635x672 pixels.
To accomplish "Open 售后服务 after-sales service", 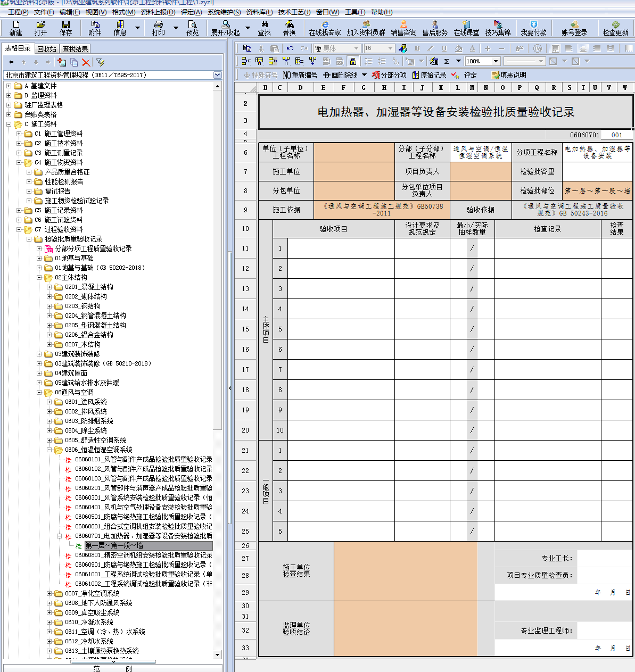I will pyautogui.click(x=435, y=28).
